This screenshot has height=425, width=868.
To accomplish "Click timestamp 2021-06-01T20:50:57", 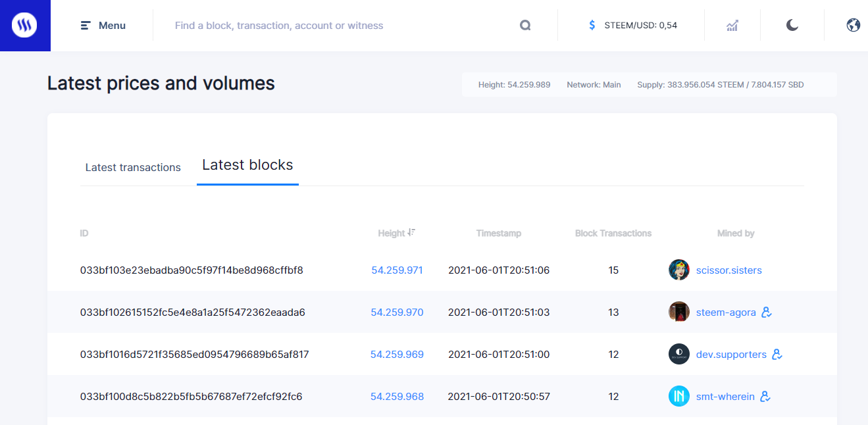I will [x=499, y=397].
